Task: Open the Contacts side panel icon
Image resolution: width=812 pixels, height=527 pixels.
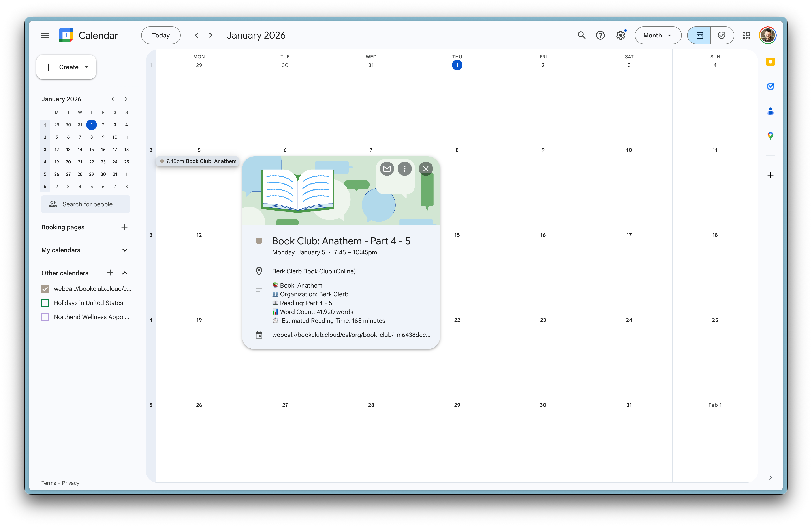Action: 770,111
